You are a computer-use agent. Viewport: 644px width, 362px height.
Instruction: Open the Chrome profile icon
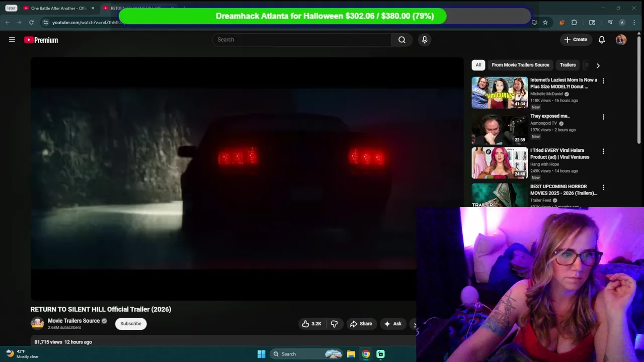point(622,22)
